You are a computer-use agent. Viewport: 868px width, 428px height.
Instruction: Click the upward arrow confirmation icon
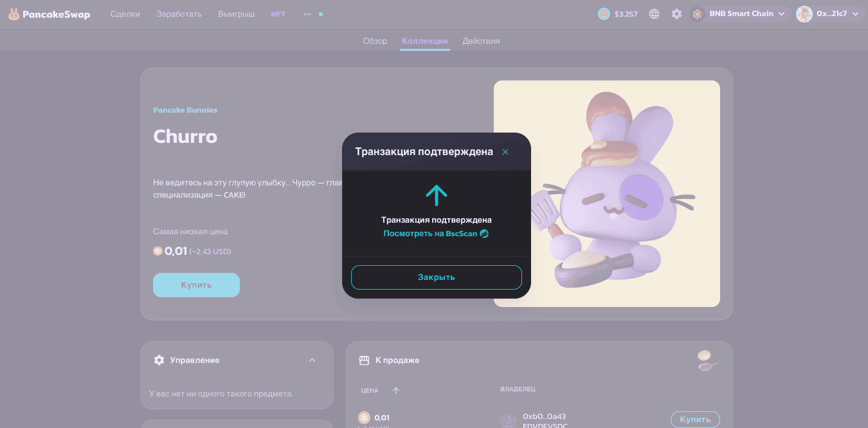437,195
